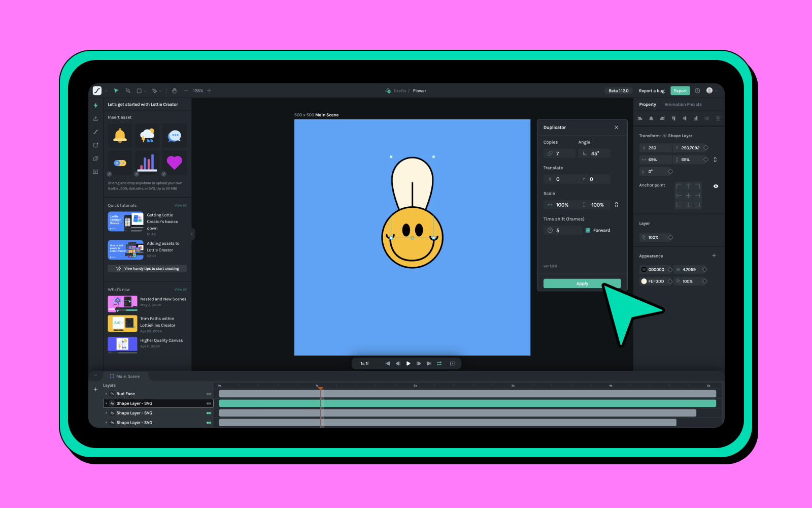Open the Text tool from the sidebar
The width and height of the screenshot is (812, 508).
(x=95, y=172)
